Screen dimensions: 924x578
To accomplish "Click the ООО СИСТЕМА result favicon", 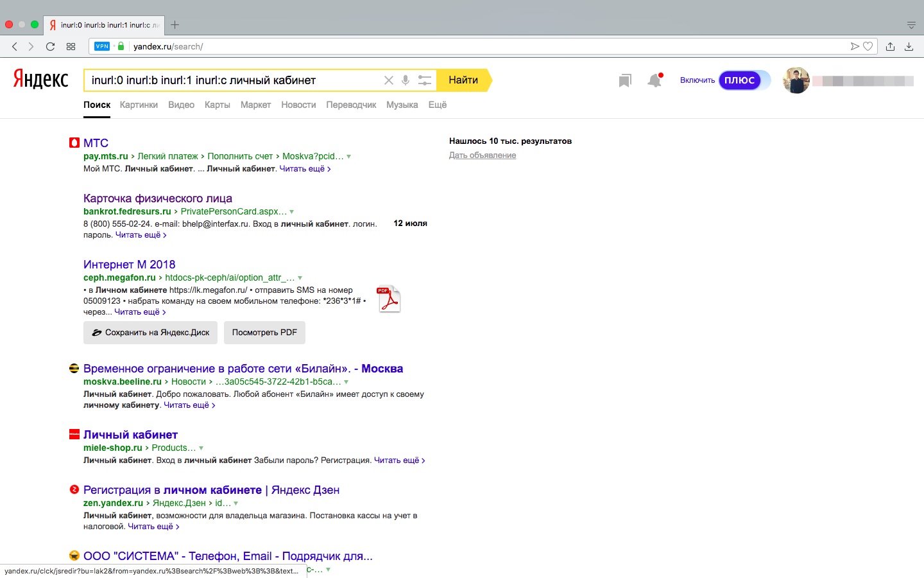I will [74, 556].
